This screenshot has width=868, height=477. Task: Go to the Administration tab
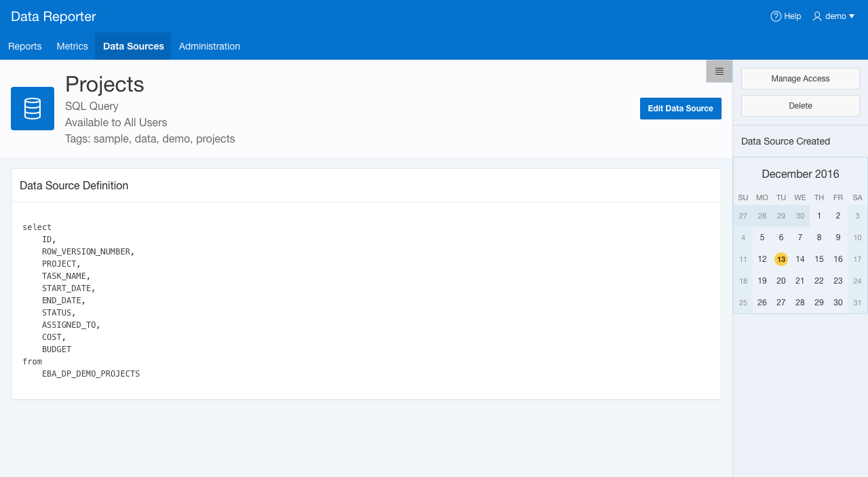[210, 46]
